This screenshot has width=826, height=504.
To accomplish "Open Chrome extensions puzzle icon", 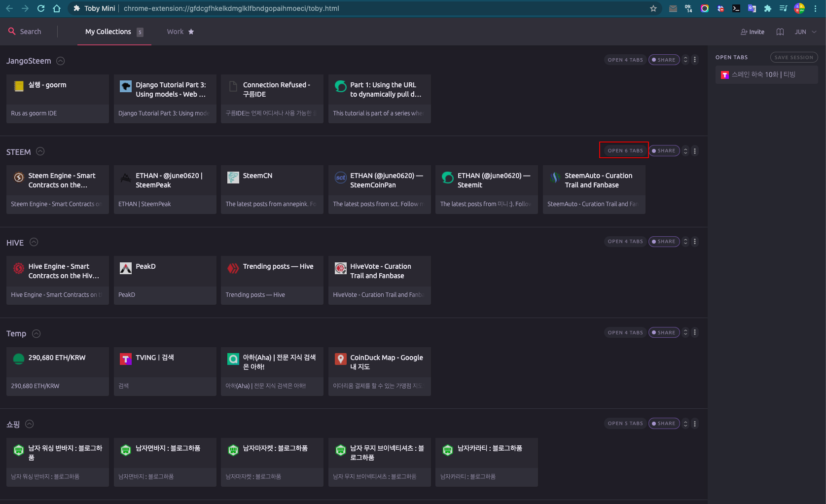I will pos(768,8).
